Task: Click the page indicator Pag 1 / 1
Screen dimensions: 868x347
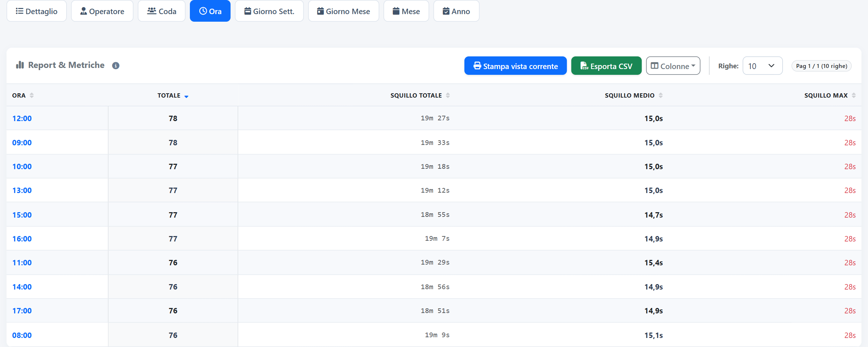Action: tap(821, 66)
